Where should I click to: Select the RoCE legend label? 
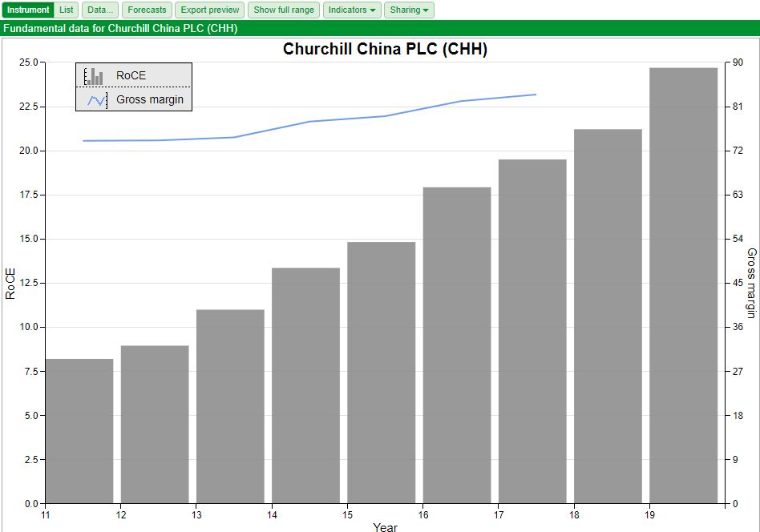click(x=131, y=75)
